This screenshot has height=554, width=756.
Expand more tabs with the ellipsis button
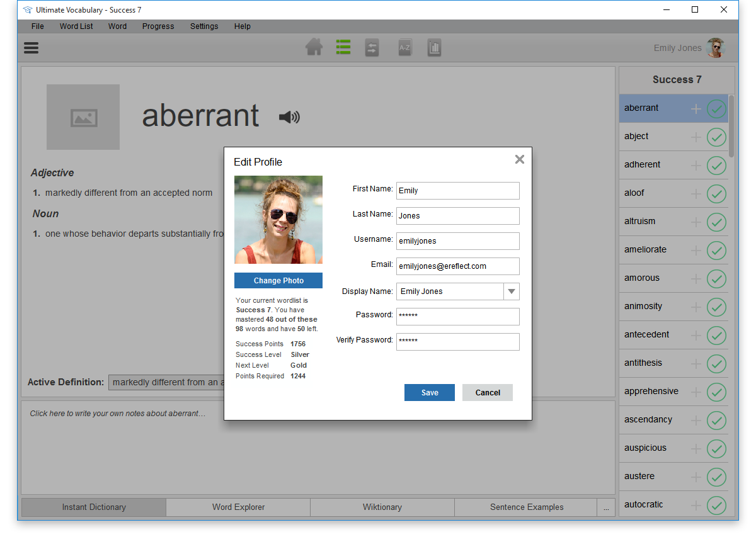pyautogui.click(x=606, y=507)
